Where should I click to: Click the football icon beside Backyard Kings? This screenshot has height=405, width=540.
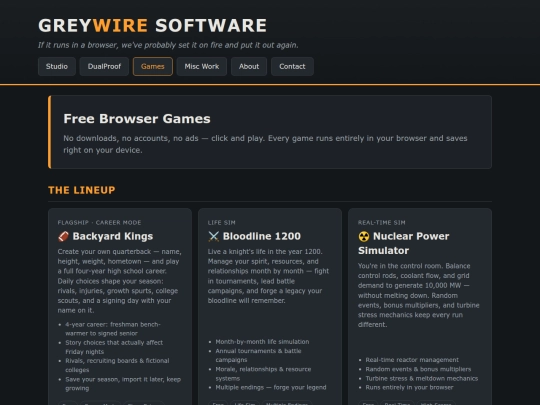tap(64, 236)
